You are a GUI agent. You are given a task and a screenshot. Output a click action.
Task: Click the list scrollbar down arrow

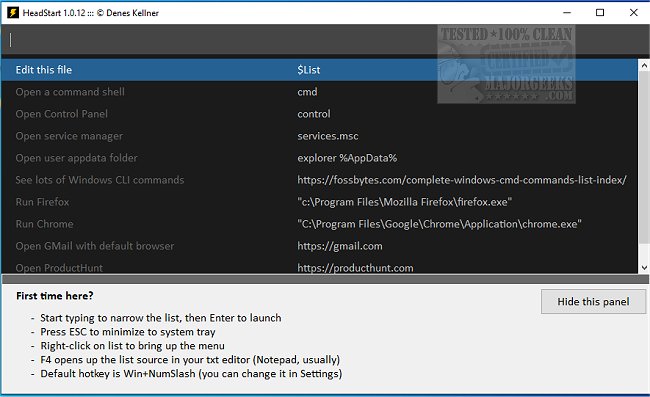(644, 268)
